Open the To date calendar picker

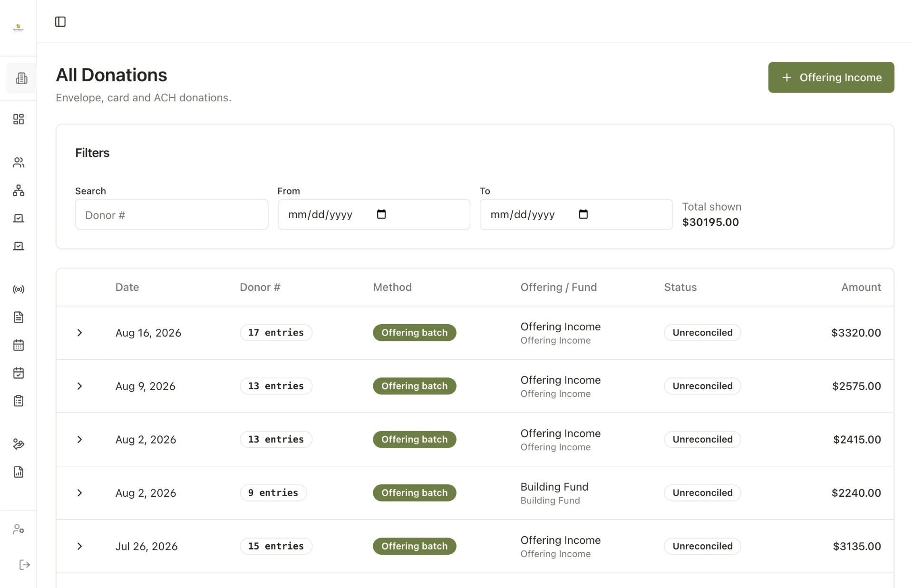(x=583, y=214)
